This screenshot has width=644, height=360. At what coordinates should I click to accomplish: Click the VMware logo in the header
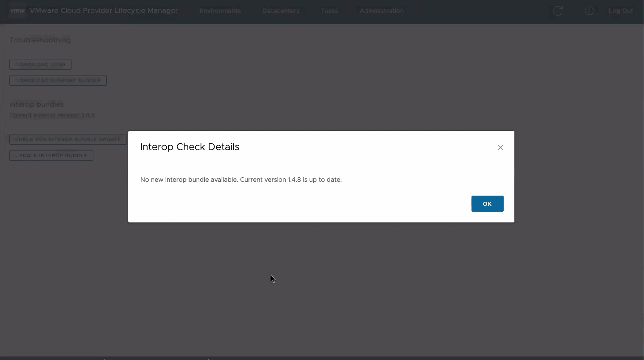(17, 11)
